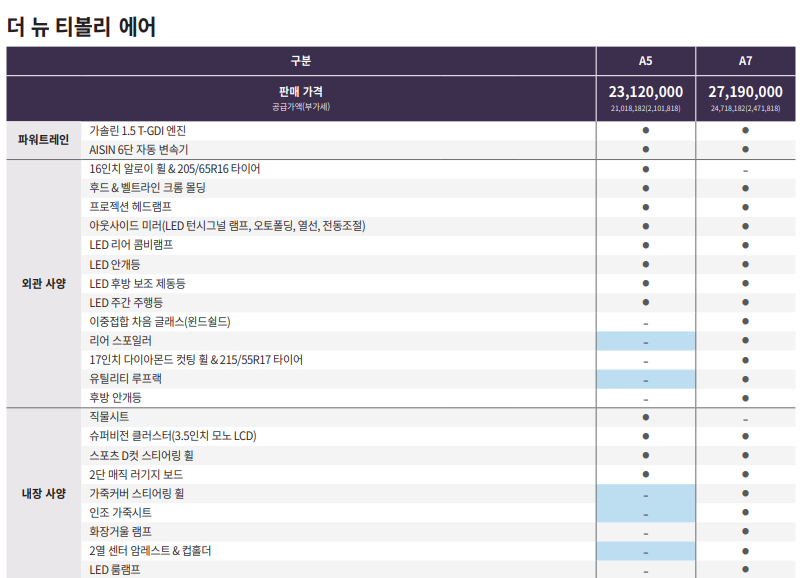
Task: Click the '아웃사이드 미러(LED 턴시그널...)' row text
Action: [227, 226]
